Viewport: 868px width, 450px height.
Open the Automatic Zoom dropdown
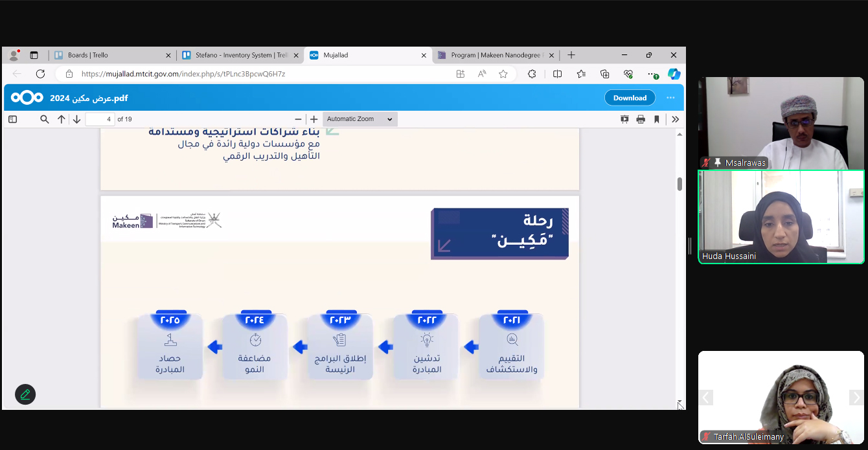(360, 119)
